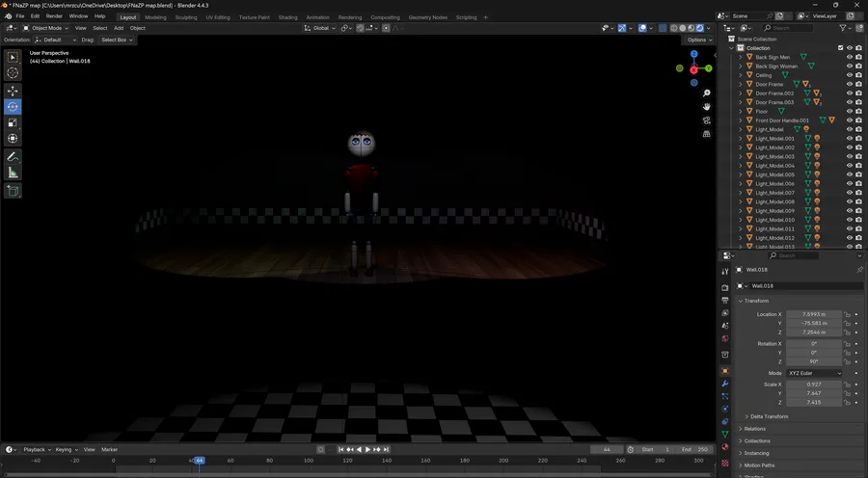Select the Measure tool
Image resolution: width=868 pixels, height=478 pixels.
13,173
